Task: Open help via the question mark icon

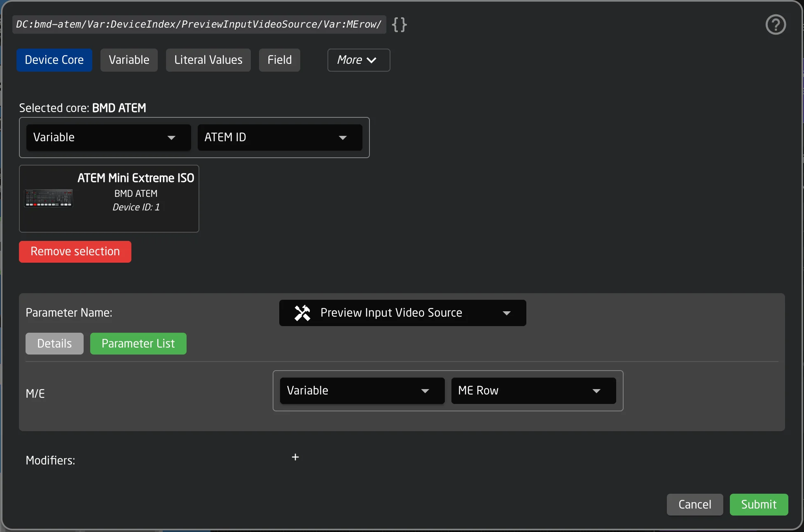Action: (x=776, y=24)
